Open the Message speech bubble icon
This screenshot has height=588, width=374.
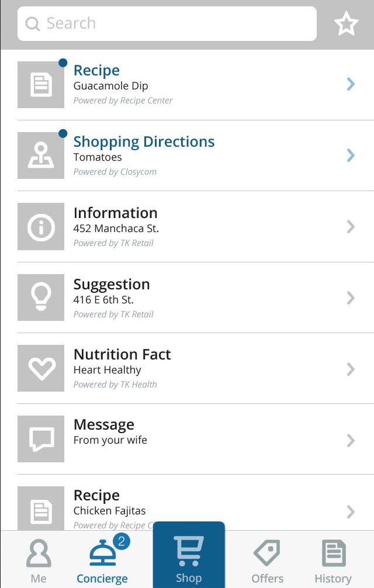pyautogui.click(x=41, y=439)
